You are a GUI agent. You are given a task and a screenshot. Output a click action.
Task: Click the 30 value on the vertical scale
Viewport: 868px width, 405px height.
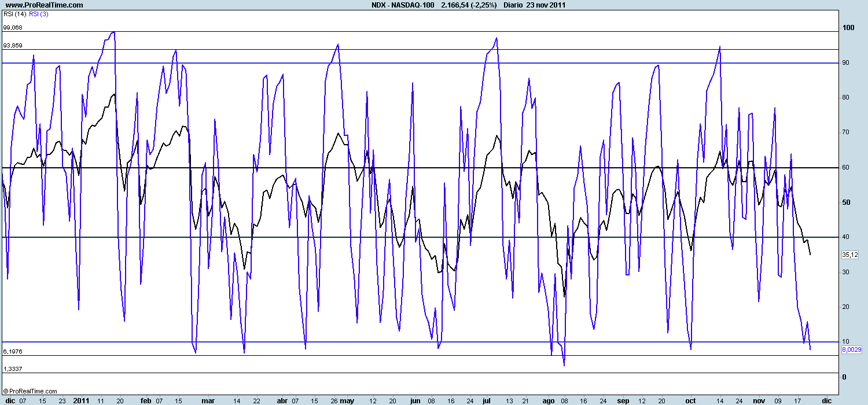point(847,272)
